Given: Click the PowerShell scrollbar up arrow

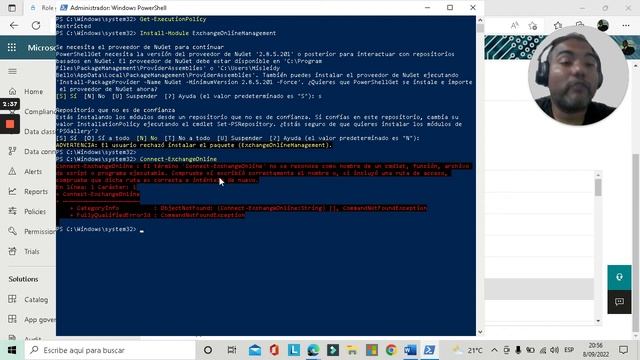Looking at the screenshot, I should coord(480,20).
